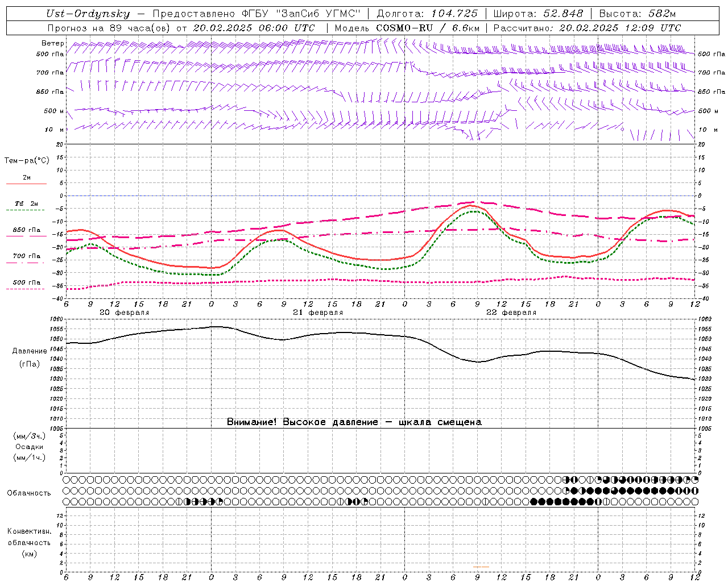Viewport: 728px width, 582px height.
Task: Click the 22 февраля date label
Action: [511, 313]
